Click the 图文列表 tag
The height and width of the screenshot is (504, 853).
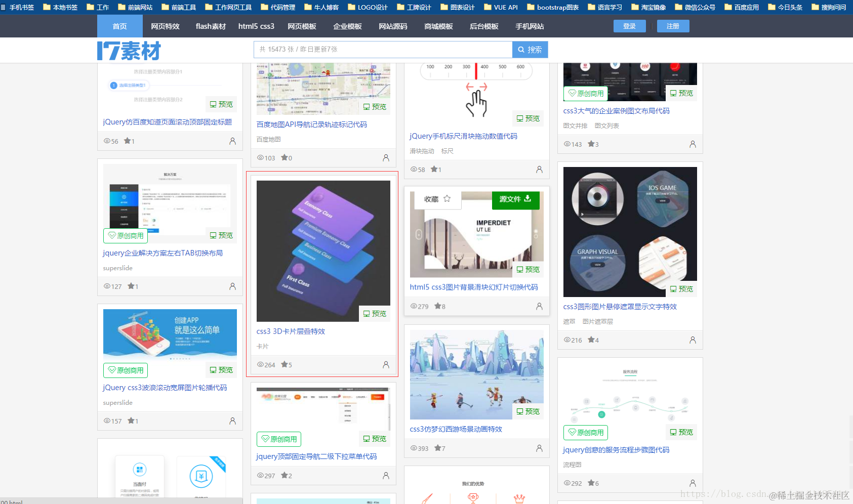pos(606,126)
